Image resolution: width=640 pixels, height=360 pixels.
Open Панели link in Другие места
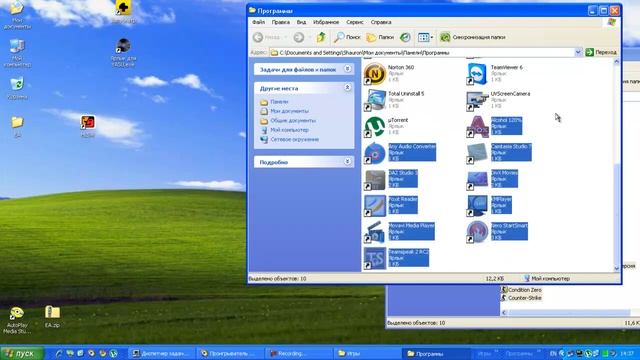point(279,102)
